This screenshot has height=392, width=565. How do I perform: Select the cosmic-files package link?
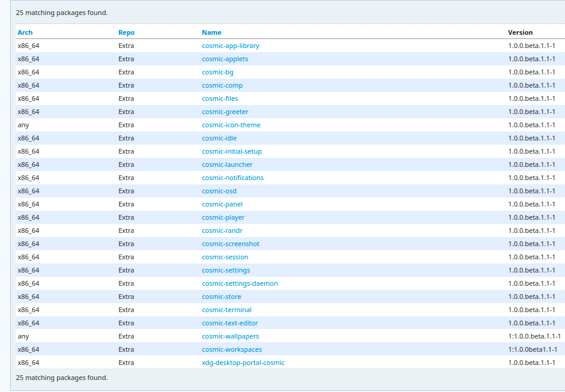(220, 98)
